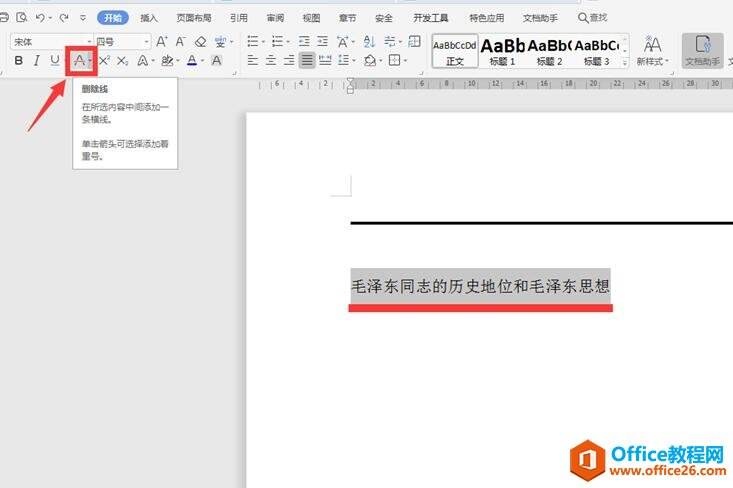
Task: Click the text highlight pen icon
Action: pos(166,60)
